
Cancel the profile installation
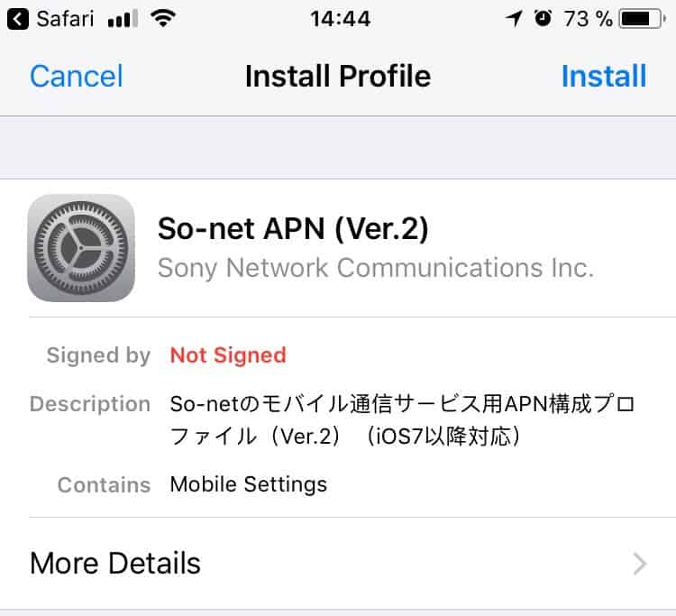pos(77,77)
